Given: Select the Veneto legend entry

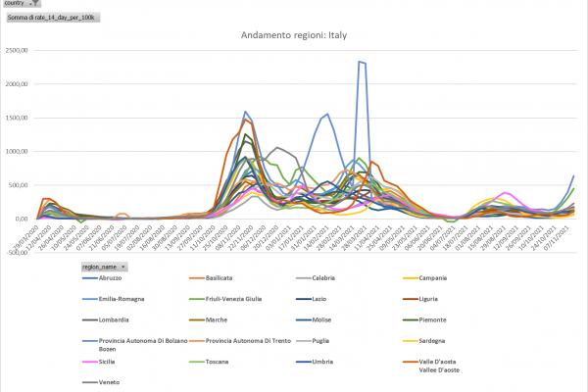Looking at the screenshot, I should pos(101,382).
